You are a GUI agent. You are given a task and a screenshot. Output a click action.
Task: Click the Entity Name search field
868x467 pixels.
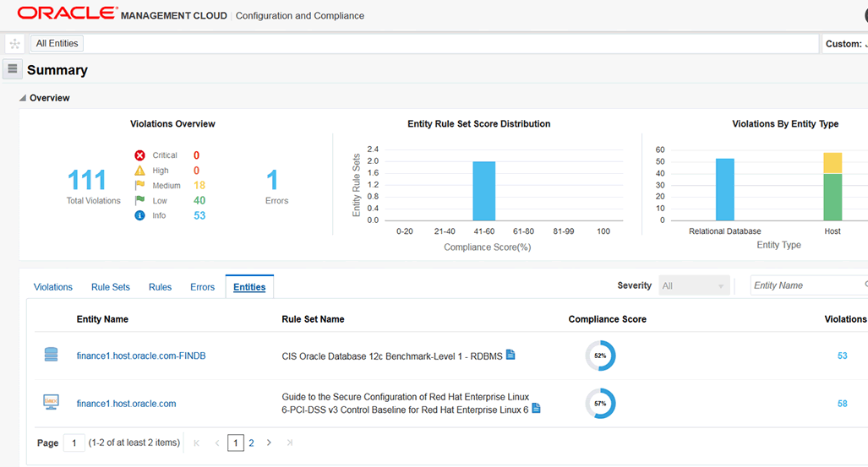tap(809, 285)
